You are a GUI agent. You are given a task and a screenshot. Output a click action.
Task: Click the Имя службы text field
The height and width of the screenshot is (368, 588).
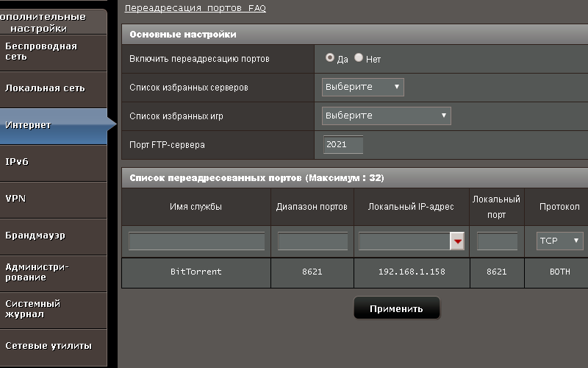(196, 241)
